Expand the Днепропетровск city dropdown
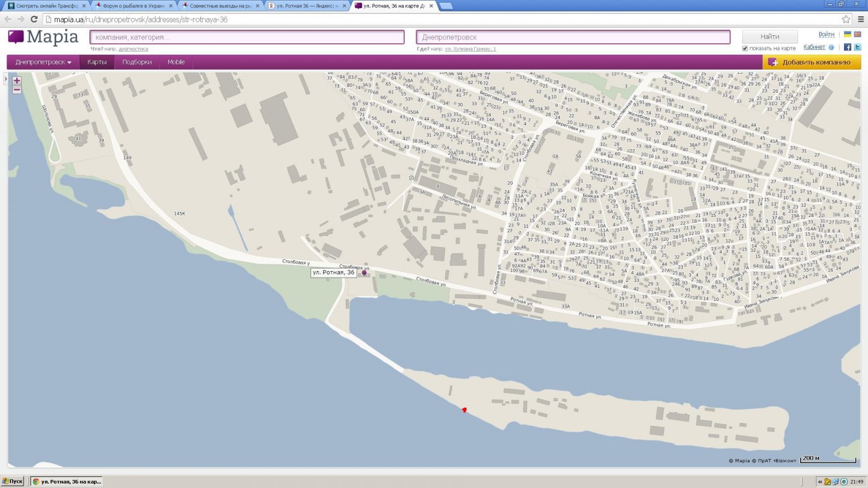Image resolution: width=868 pixels, height=488 pixels. point(43,62)
